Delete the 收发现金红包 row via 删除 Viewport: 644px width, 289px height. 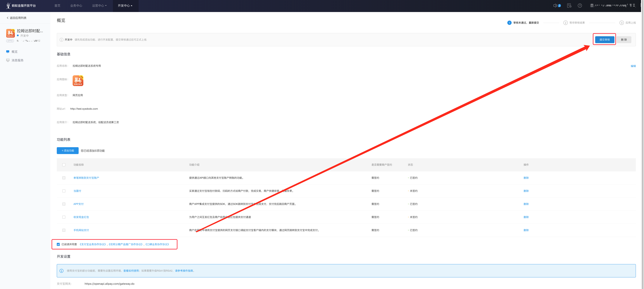[526, 217]
